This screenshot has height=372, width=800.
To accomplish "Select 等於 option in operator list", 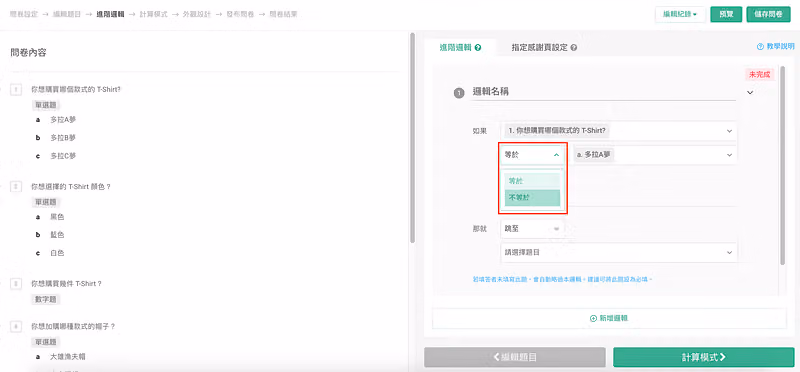I will [x=532, y=181].
